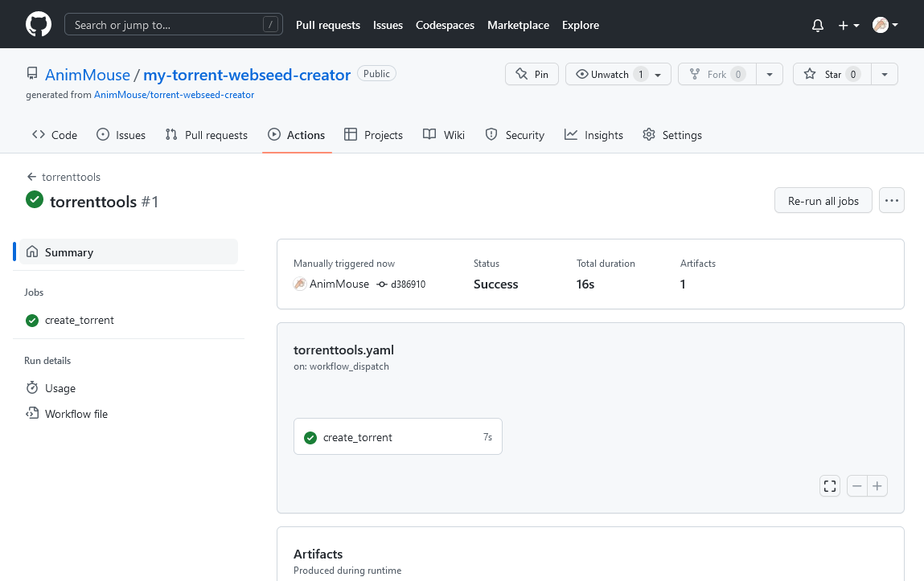This screenshot has height=581, width=924.
Task: Open Codespaces in top navigation
Action: (445, 25)
